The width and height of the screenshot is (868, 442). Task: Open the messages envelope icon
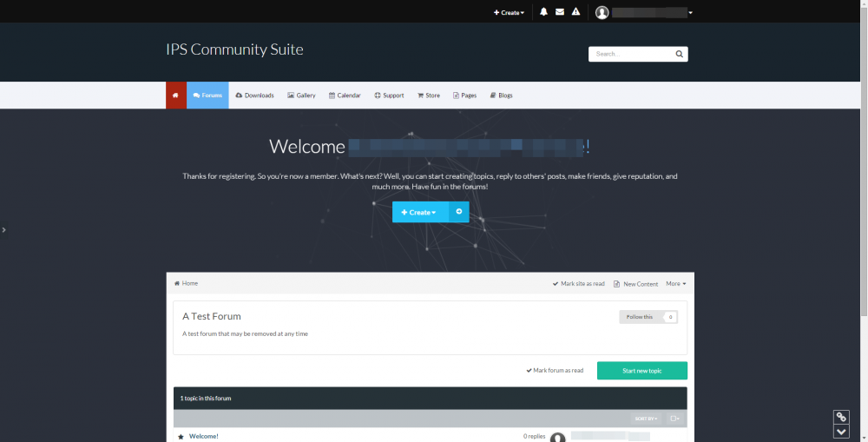pos(560,12)
